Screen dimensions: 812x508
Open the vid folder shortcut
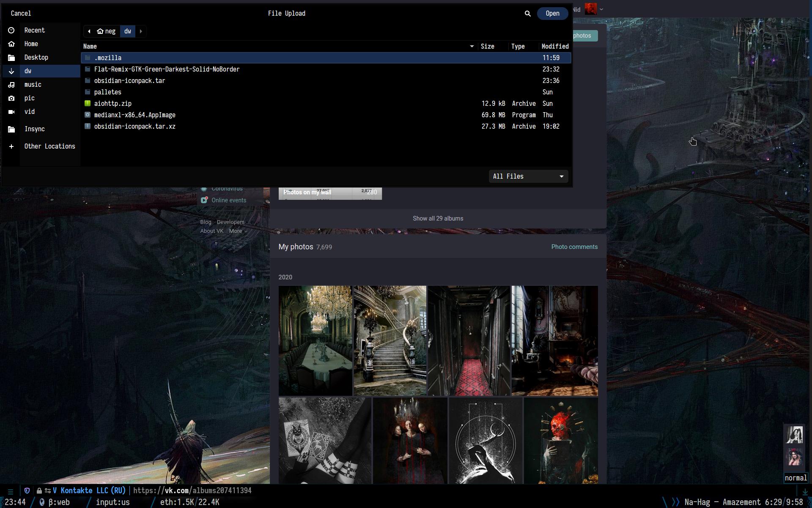coord(29,112)
